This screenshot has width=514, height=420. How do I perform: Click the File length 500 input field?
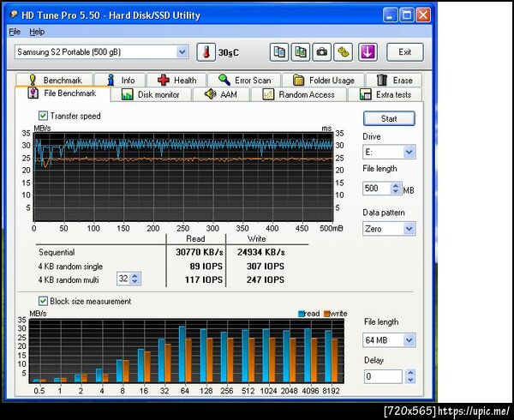tap(377, 189)
